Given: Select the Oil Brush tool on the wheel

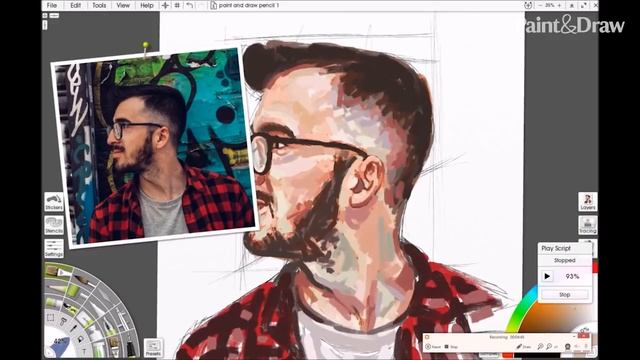Looking at the screenshot, I should point(58,271).
